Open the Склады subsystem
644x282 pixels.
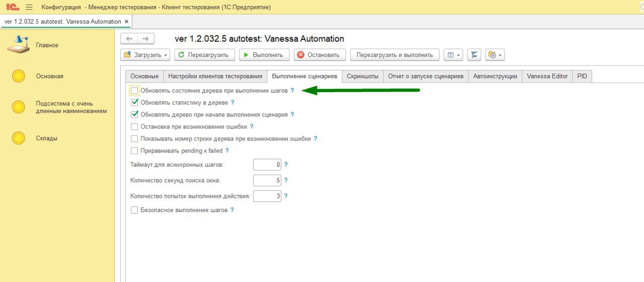coord(46,138)
